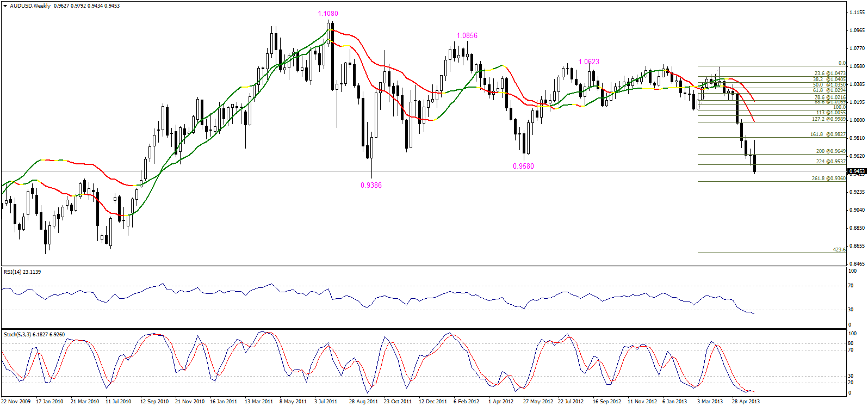Select the 0.9235 price axis value
Screen dimensions: 868x406
tap(857, 192)
